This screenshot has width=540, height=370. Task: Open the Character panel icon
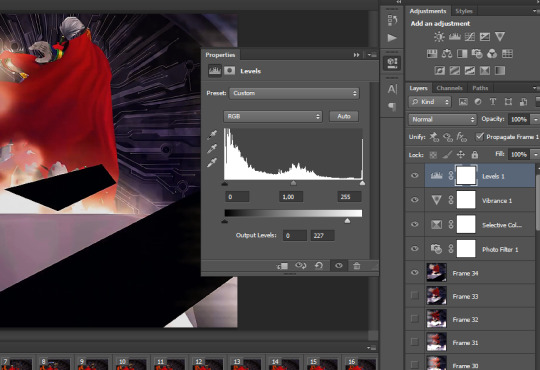392,89
